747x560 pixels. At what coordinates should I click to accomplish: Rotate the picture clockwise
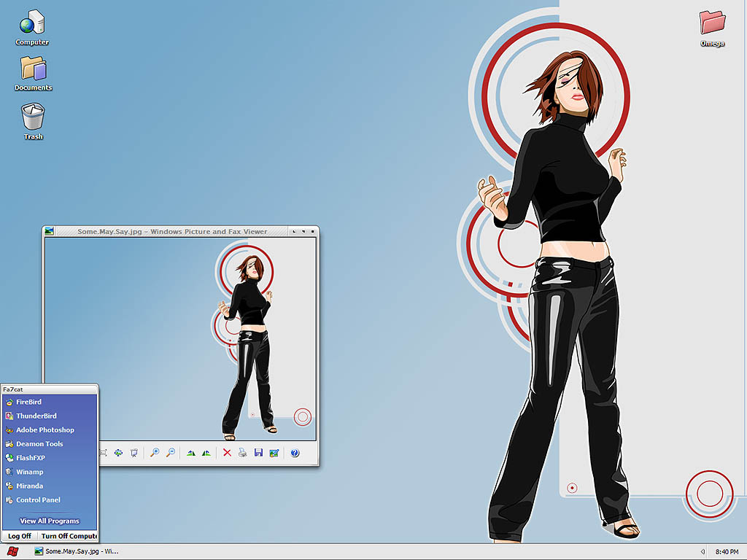[x=191, y=453]
